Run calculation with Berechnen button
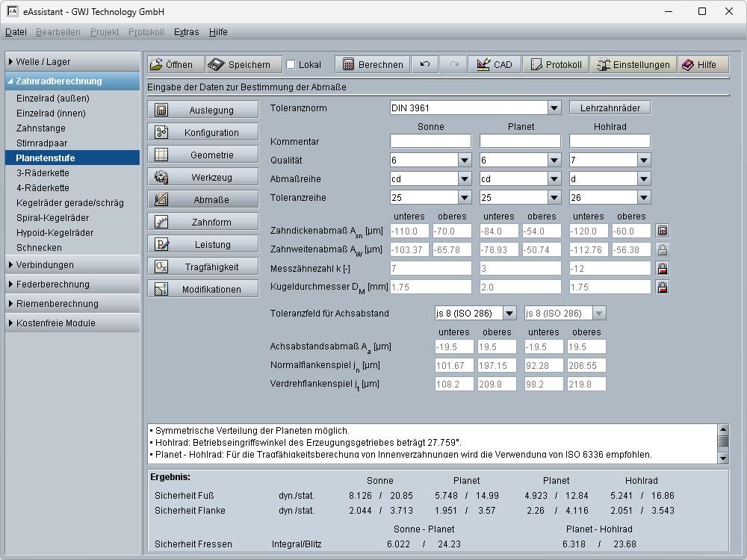Image resolution: width=747 pixels, height=560 pixels. (x=372, y=64)
